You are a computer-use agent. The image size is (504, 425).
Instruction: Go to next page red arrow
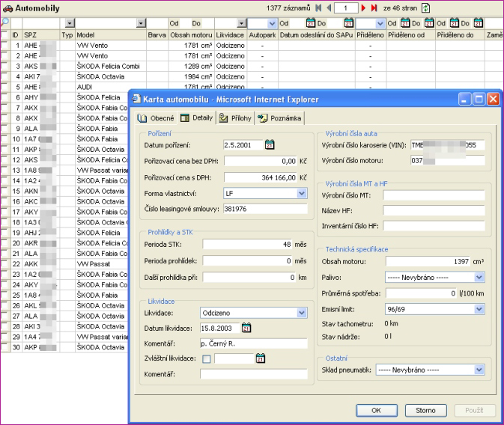(363, 8)
